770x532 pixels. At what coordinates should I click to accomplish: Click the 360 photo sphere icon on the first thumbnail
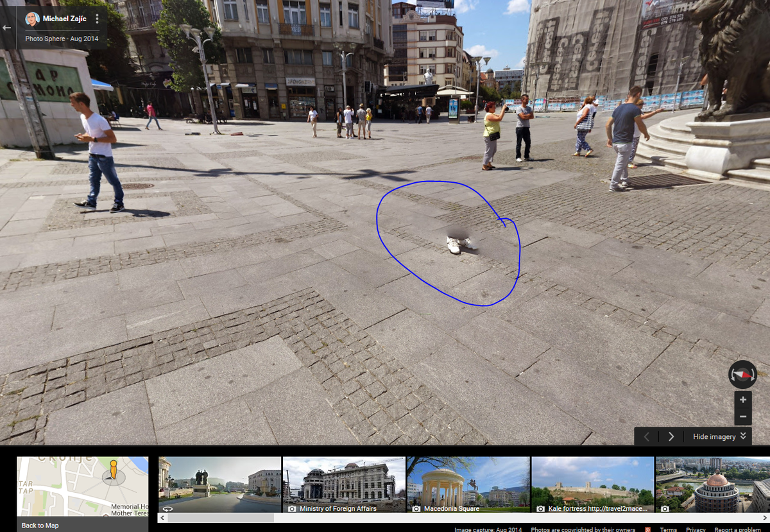(167, 508)
